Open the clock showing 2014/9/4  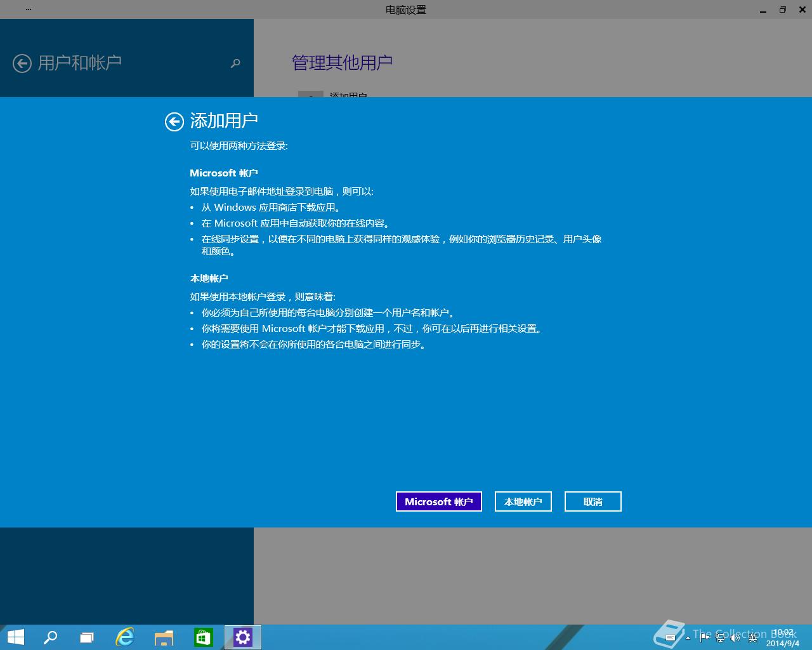pos(783,638)
